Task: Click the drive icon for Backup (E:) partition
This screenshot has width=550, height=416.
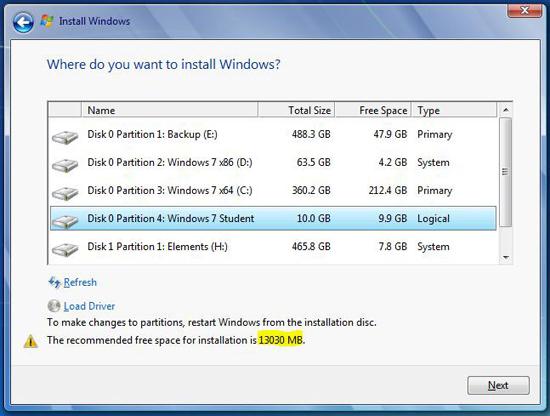Action: click(x=65, y=137)
